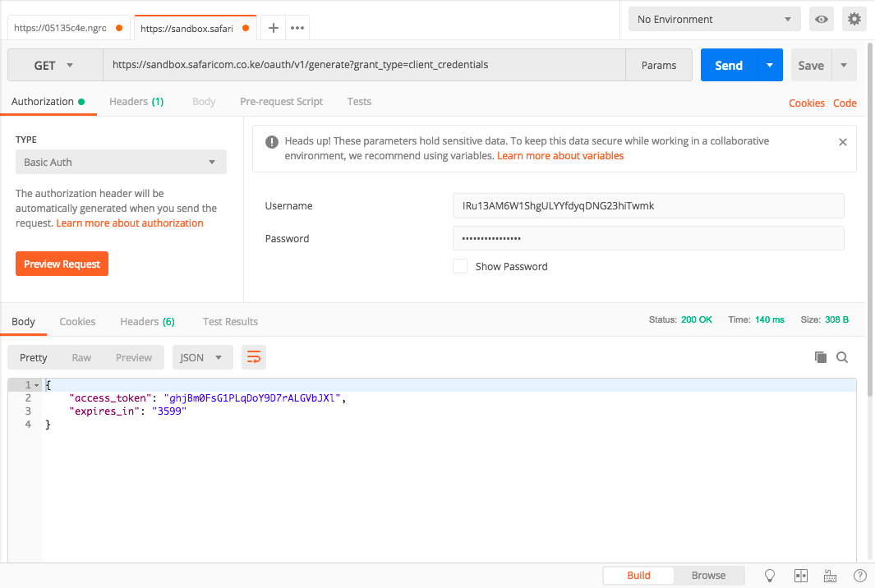This screenshot has width=875, height=588.
Task: Open manage environments gear icon
Action: pos(854,19)
